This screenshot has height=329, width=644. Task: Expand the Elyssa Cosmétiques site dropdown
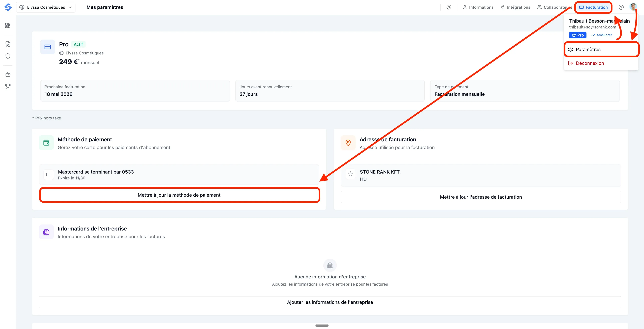tap(46, 7)
